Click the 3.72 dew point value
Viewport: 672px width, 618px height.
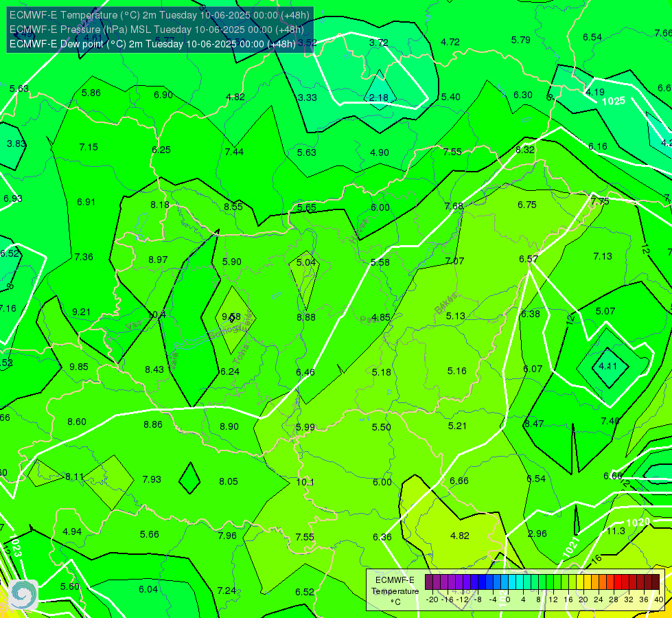click(379, 43)
